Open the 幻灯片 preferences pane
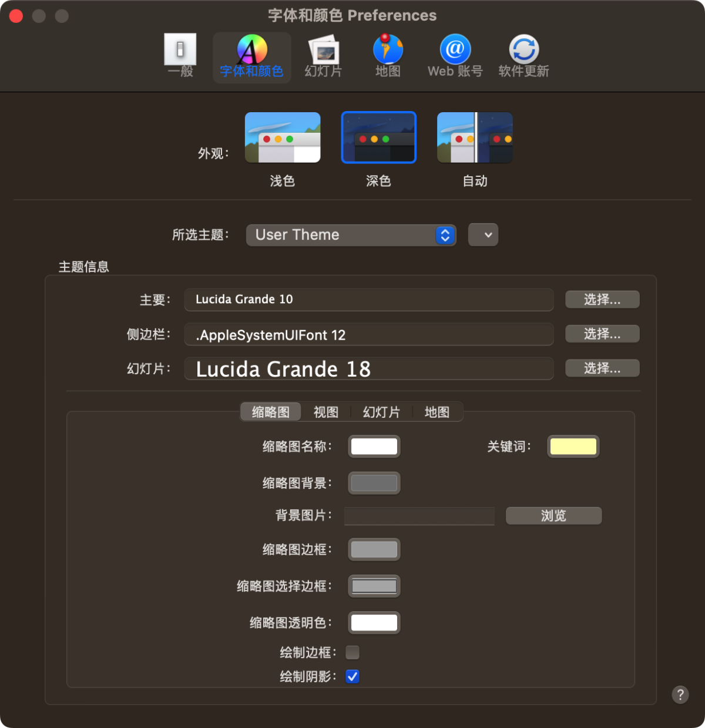The image size is (705, 728). point(323,56)
